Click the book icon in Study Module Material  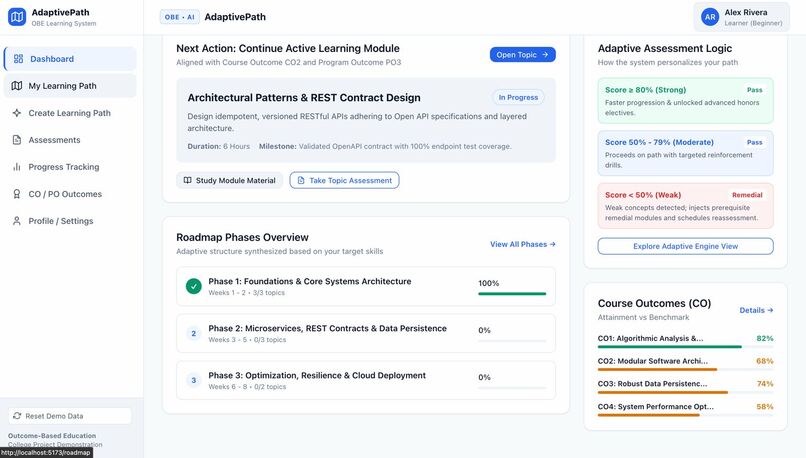click(188, 180)
